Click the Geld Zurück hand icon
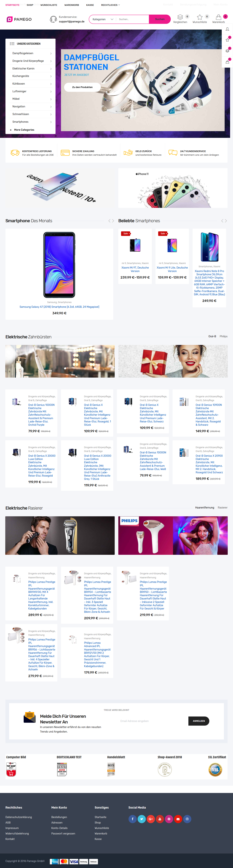This screenshot has height=868, width=233. pos(128,153)
